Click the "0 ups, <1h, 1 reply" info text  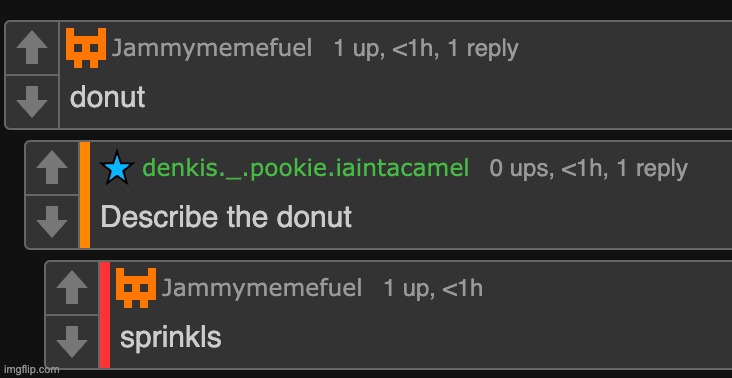[588, 168]
